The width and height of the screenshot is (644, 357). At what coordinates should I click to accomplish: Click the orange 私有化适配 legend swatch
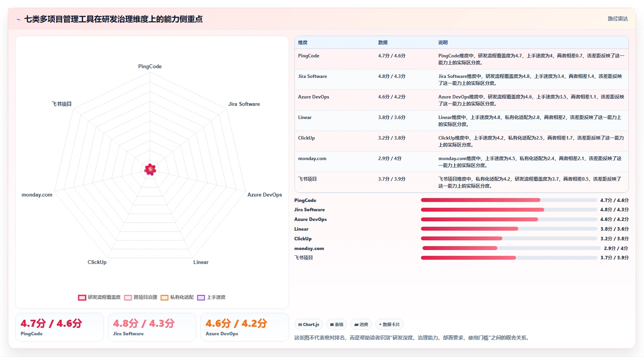pos(164,298)
